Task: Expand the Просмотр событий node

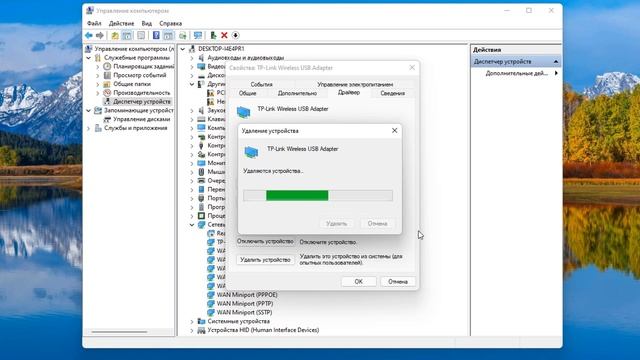Action: point(98,75)
